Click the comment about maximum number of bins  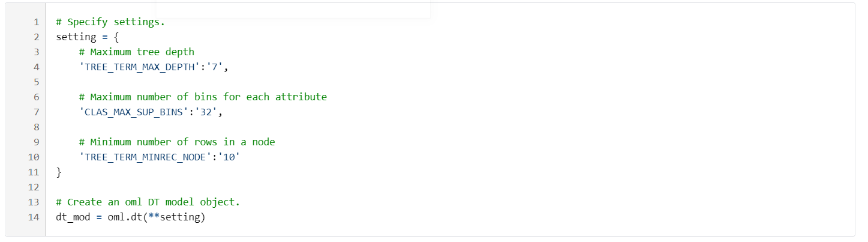click(203, 97)
